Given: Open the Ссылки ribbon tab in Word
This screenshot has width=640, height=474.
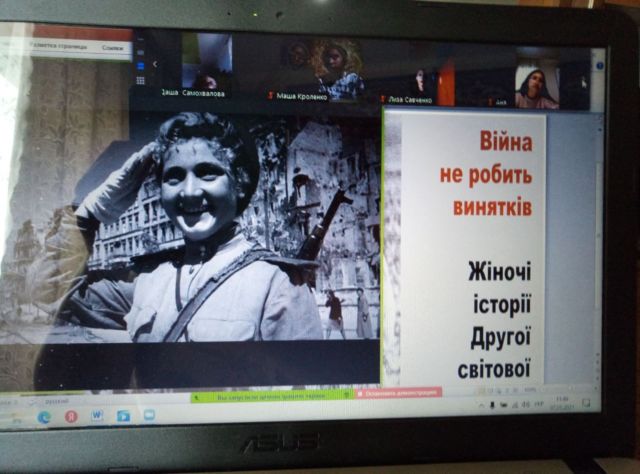Looking at the screenshot, I should [113, 48].
